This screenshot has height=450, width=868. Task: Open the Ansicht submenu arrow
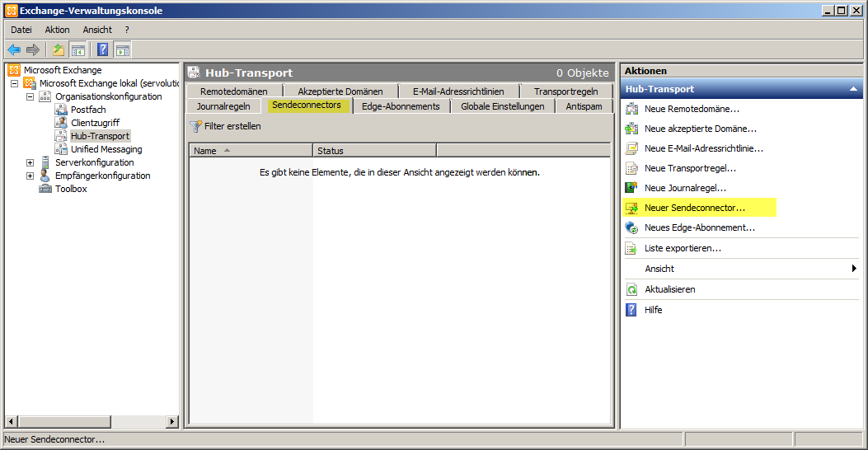(x=854, y=269)
